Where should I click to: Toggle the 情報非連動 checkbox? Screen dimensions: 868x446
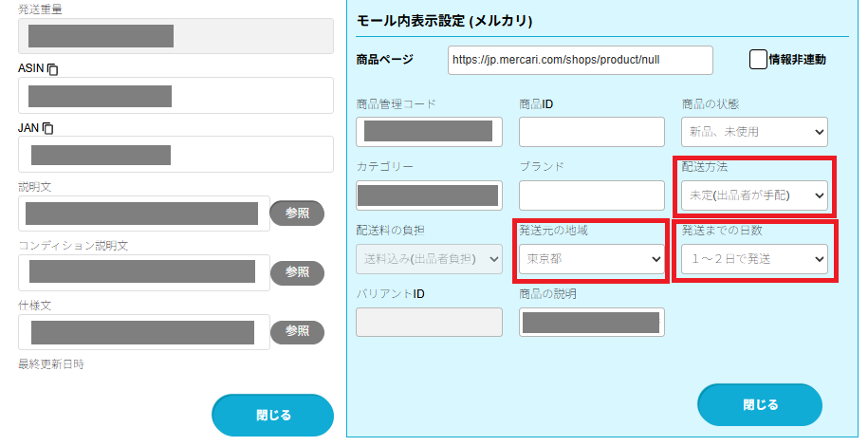(757, 60)
